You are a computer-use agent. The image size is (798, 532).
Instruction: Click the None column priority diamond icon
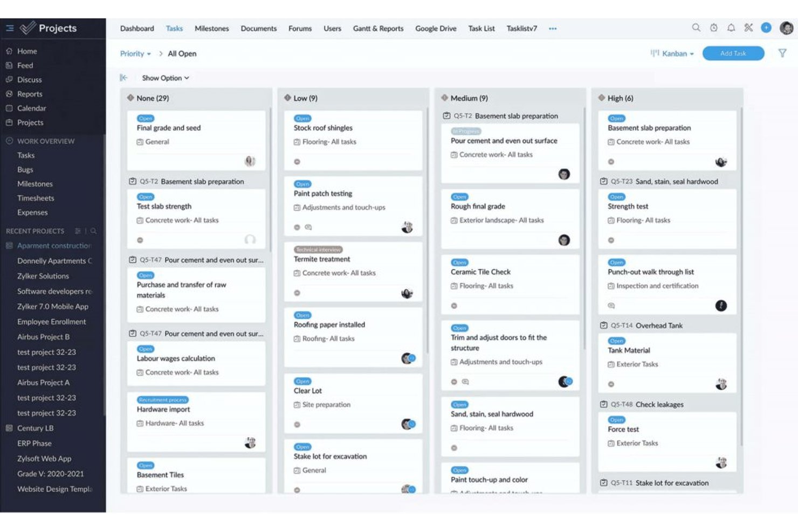click(x=130, y=98)
